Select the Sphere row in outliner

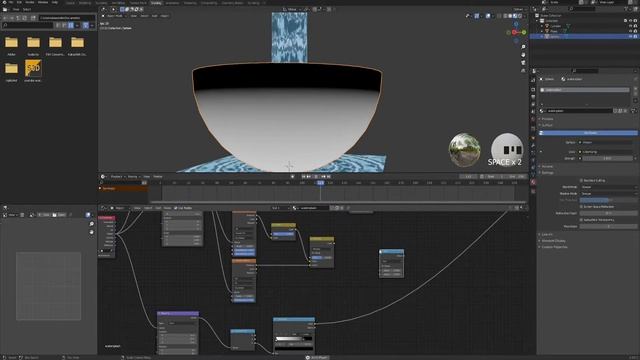584,36
